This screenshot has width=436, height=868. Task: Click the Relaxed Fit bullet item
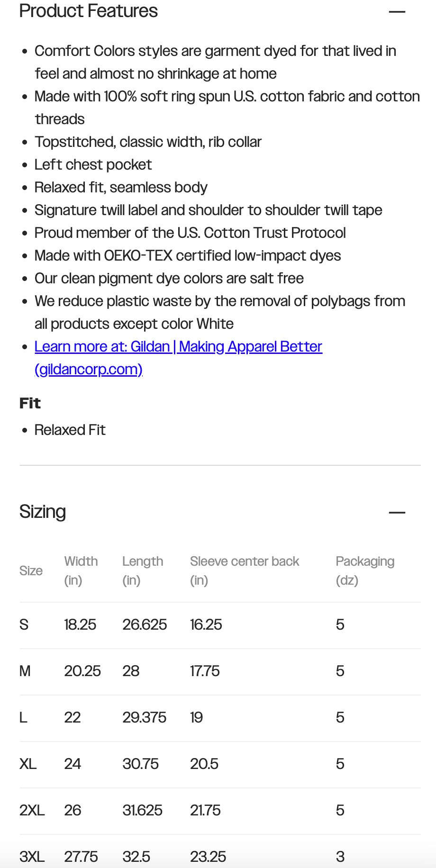pos(70,430)
